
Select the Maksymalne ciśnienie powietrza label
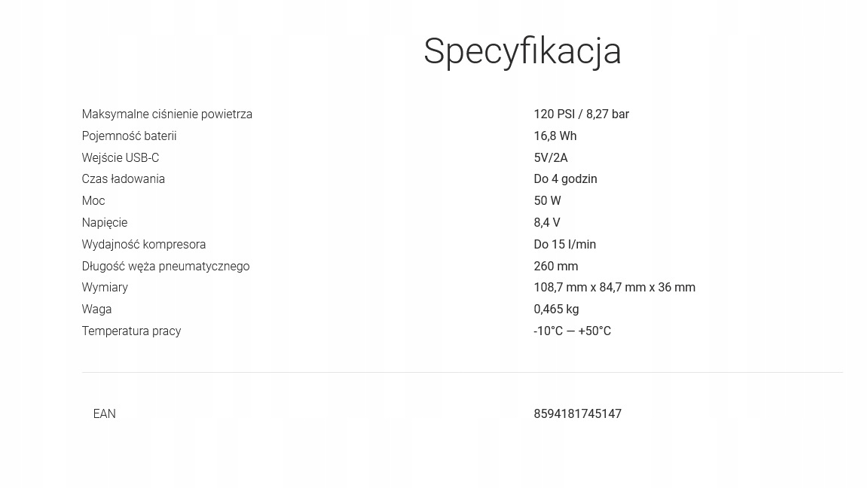(x=167, y=114)
